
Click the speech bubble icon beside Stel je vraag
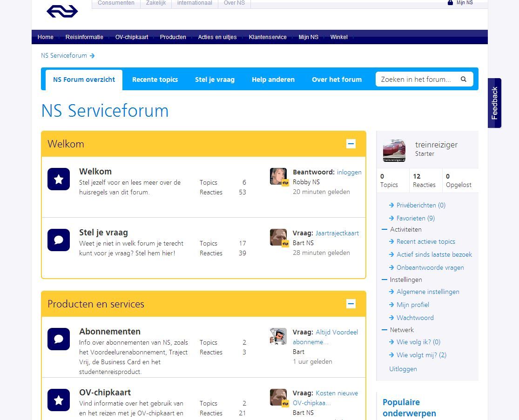click(x=59, y=240)
